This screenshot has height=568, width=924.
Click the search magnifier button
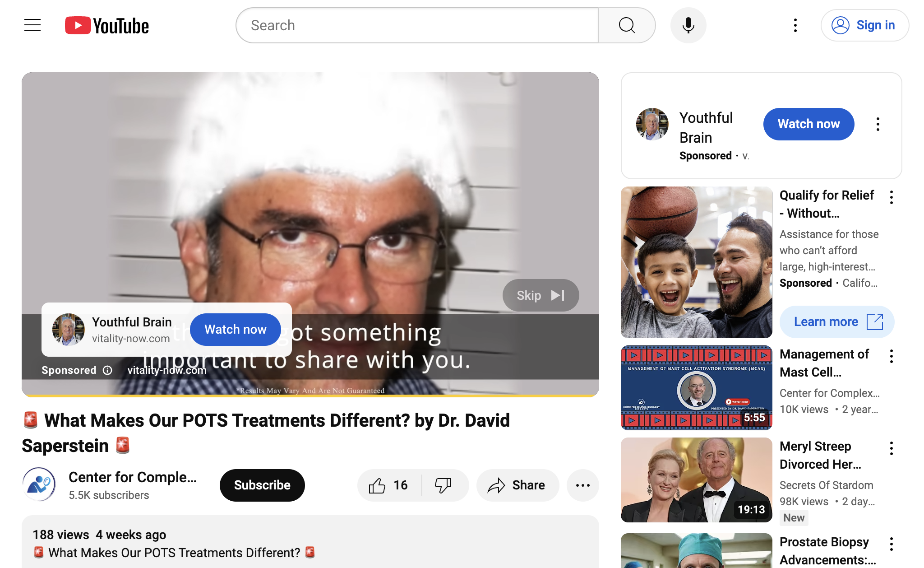pos(627,25)
